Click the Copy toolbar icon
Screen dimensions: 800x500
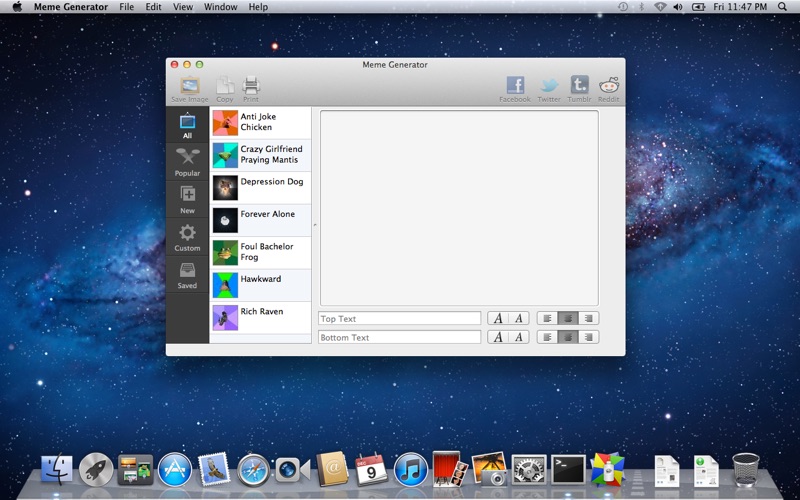coord(225,88)
